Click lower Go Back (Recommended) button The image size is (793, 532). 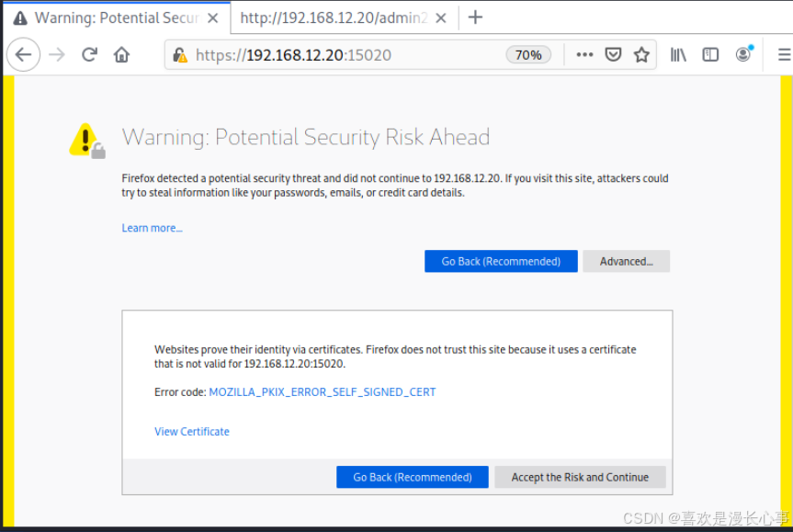pyautogui.click(x=413, y=477)
